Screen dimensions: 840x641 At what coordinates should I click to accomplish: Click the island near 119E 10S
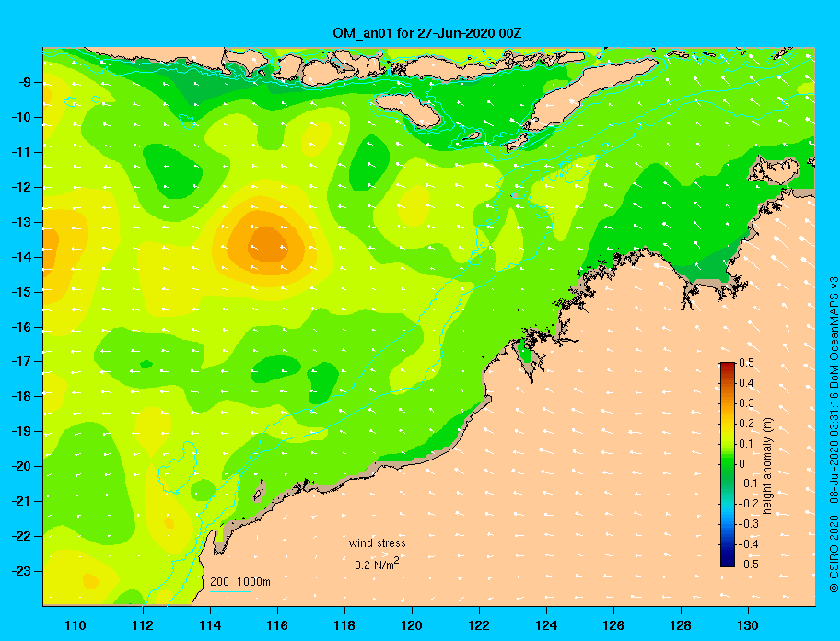point(408,110)
